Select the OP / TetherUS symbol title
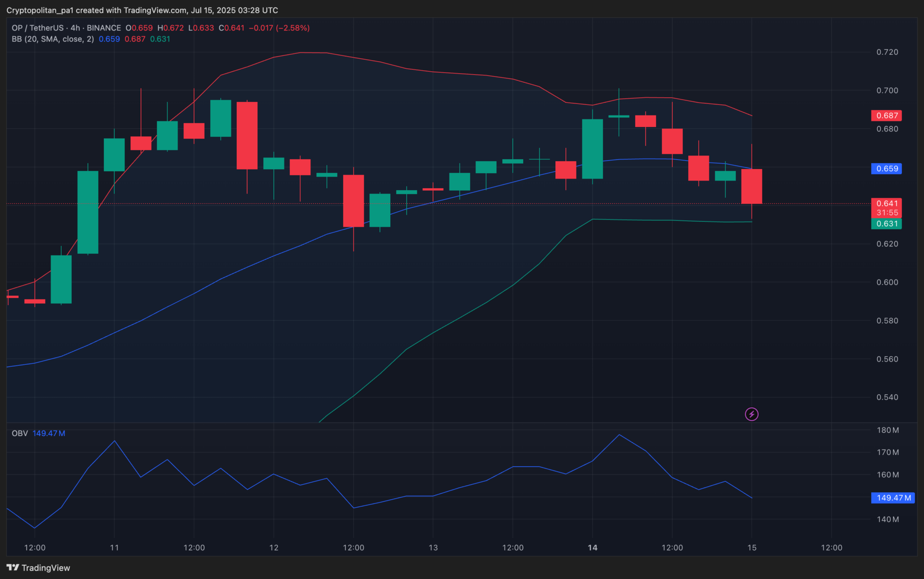This screenshot has width=924, height=579. tap(38, 28)
